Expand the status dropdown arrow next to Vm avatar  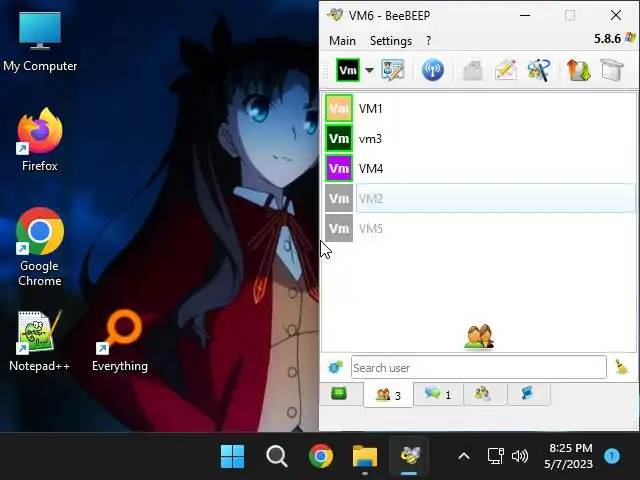tap(369, 70)
